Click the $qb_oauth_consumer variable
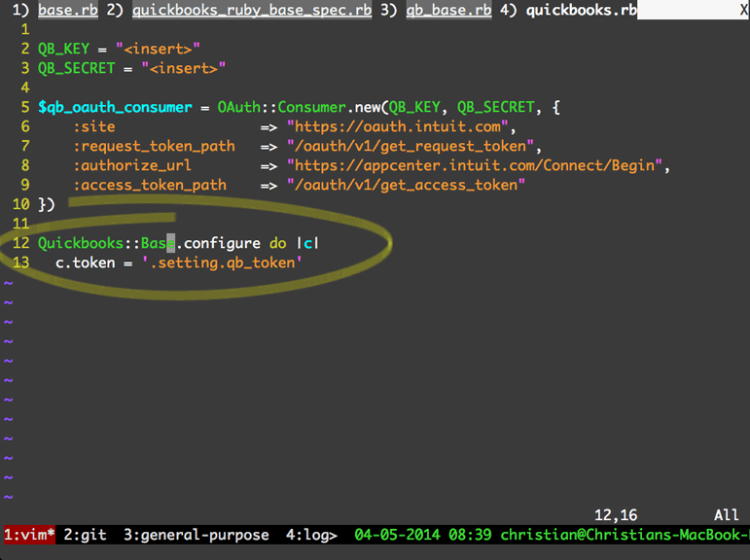This screenshot has width=750, height=560. point(115,107)
